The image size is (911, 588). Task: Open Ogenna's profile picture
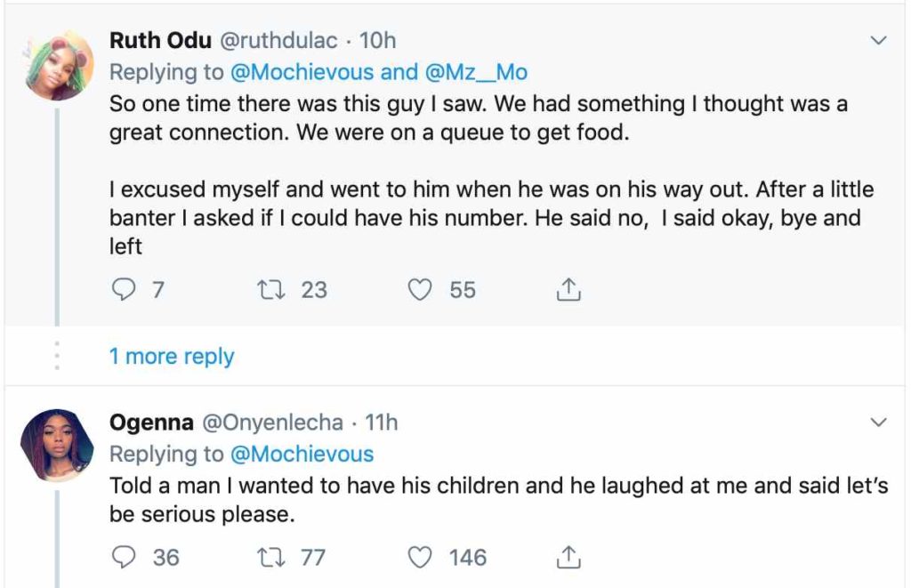pyautogui.click(x=57, y=445)
